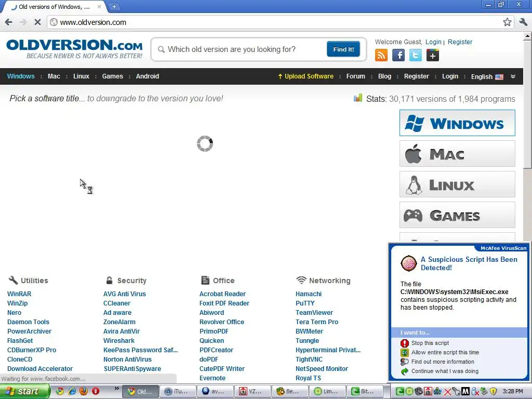
Task: Launch Chrome from the quick launch bar
Action: [60, 391]
